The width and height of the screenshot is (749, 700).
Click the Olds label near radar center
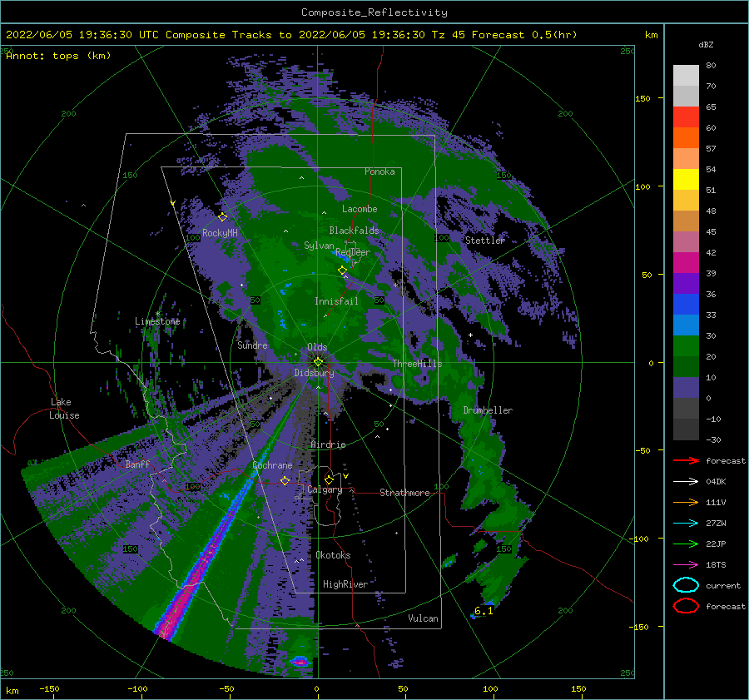point(317,347)
